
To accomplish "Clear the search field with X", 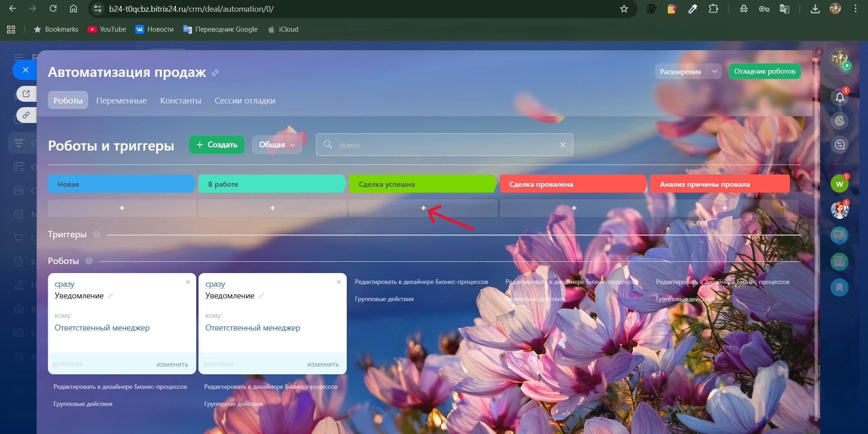I will (563, 145).
